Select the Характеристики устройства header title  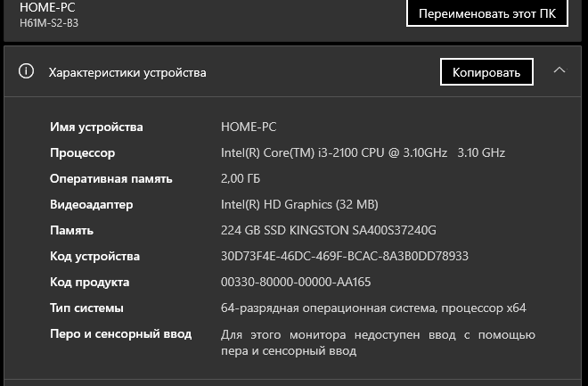point(127,72)
